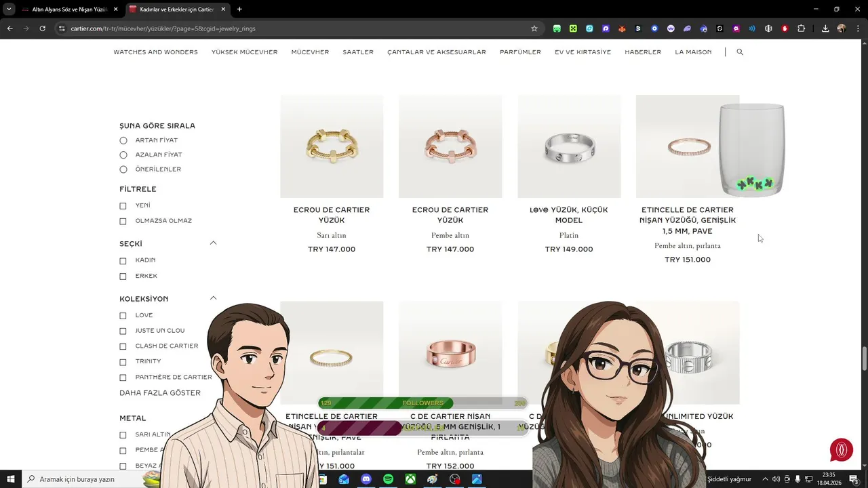Open Discord from the taskbar
The height and width of the screenshot is (488, 868).
[366, 479]
